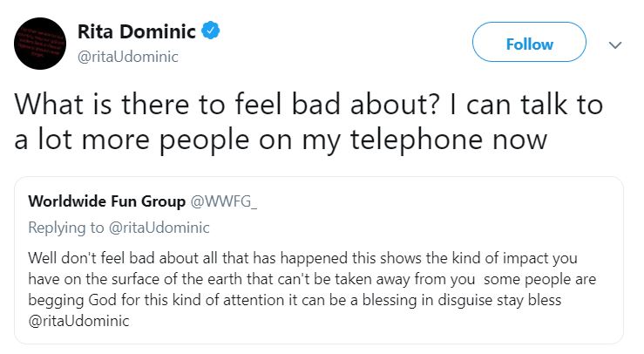The width and height of the screenshot is (644, 354).
Task: Follow Rita Dominic with the Follow button
Action: point(529,44)
